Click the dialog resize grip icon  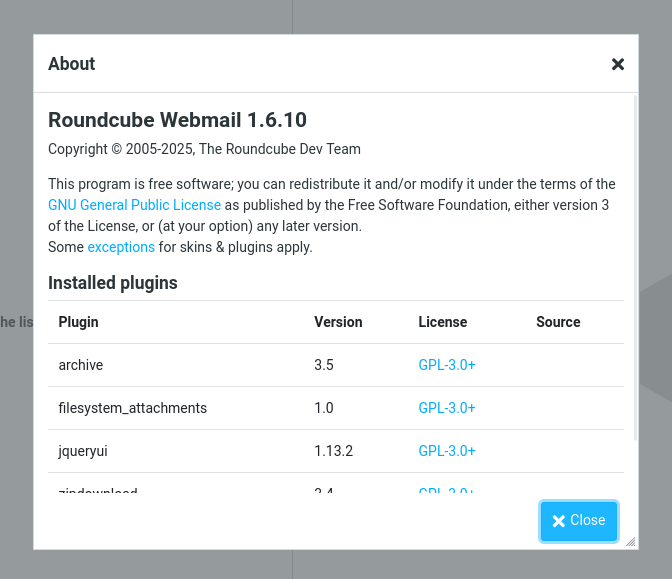(x=630, y=541)
